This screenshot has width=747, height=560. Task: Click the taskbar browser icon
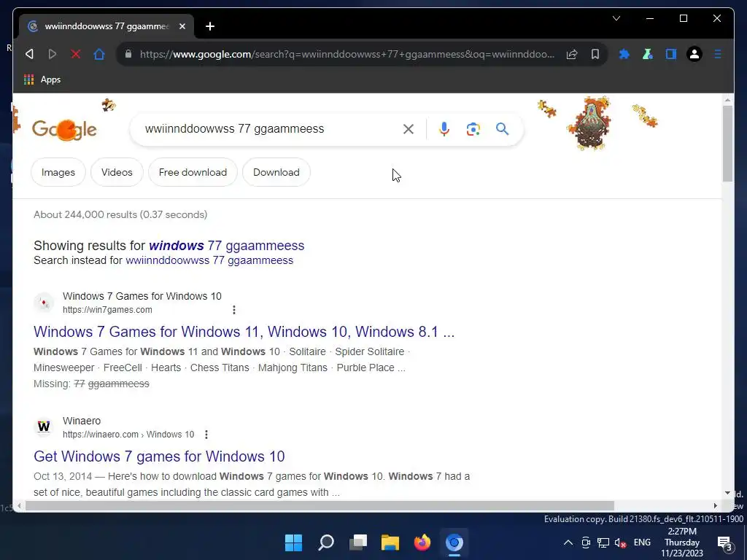coord(454,542)
